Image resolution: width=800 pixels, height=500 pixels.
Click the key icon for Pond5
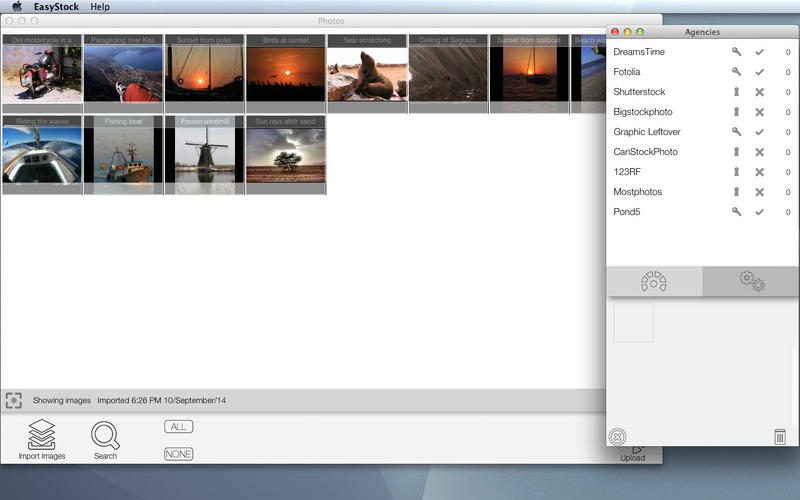point(736,212)
